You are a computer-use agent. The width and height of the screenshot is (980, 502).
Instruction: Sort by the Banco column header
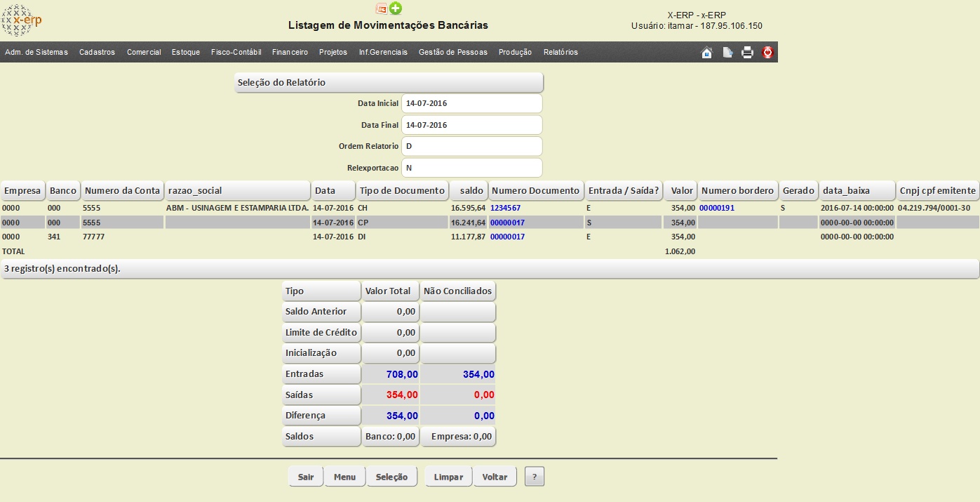63,190
